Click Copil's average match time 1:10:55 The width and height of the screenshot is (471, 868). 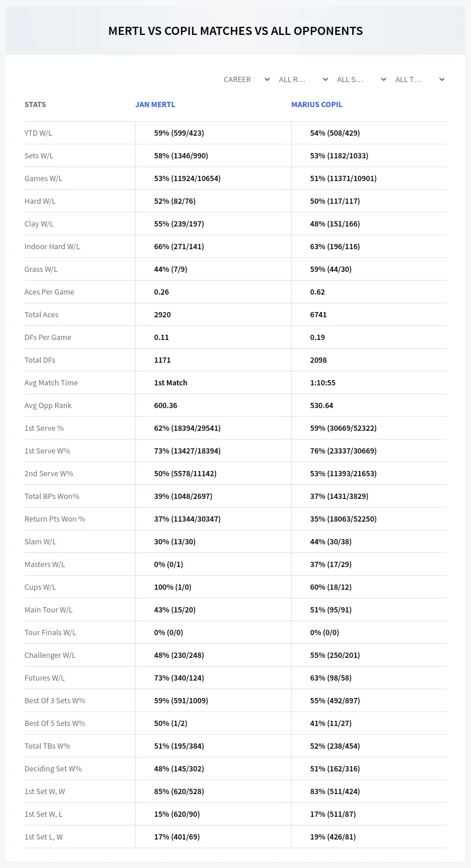(x=323, y=382)
